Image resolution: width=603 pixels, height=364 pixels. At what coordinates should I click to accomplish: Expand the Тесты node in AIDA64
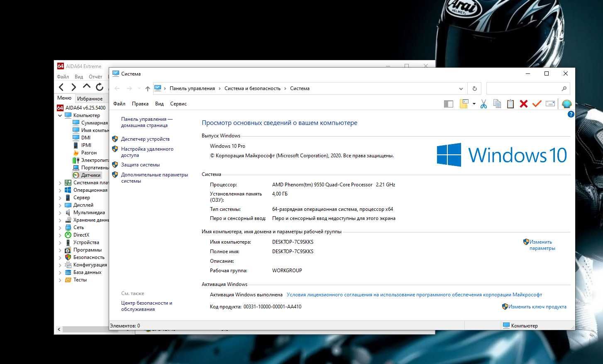pos(60,280)
